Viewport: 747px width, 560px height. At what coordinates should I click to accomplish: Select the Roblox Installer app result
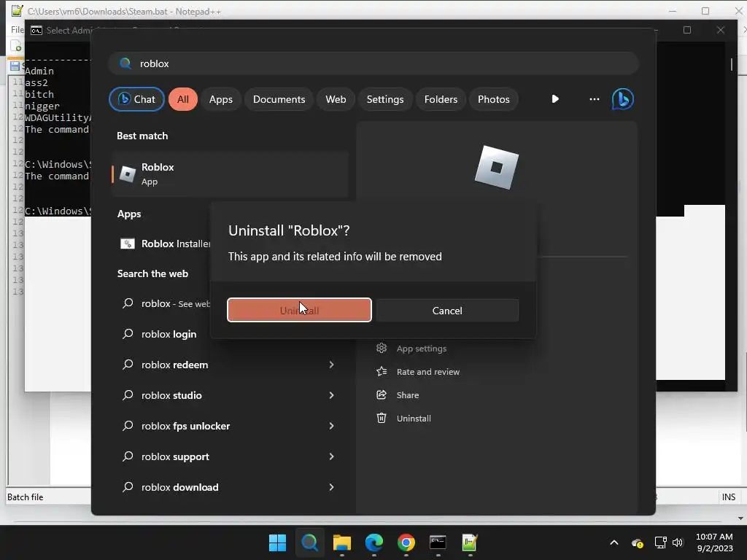(165, 244)
